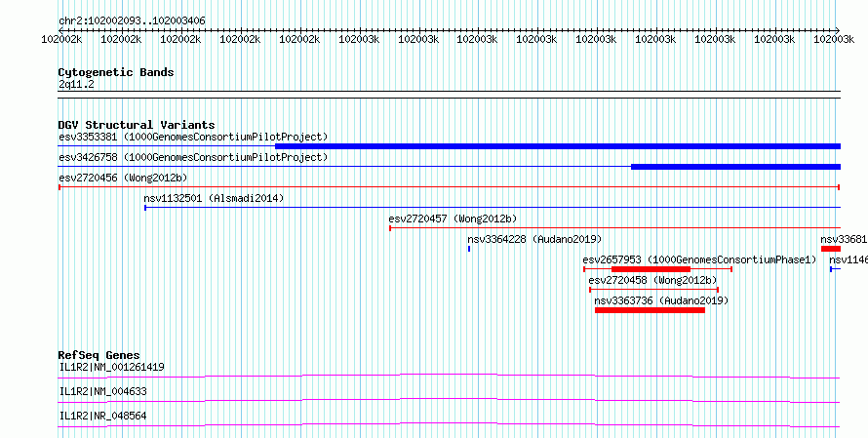Open the nsv3364228 (Audano2019) label

point(534,239)
